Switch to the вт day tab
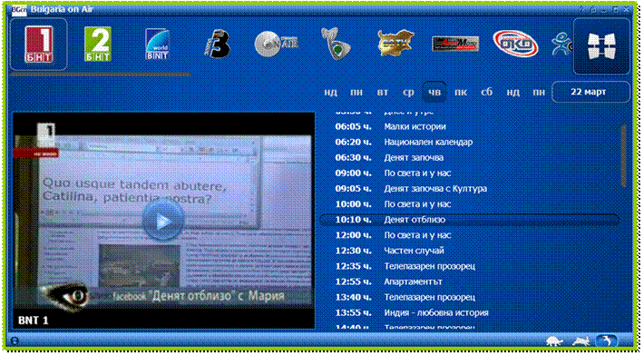 click(x=383, y=93)
